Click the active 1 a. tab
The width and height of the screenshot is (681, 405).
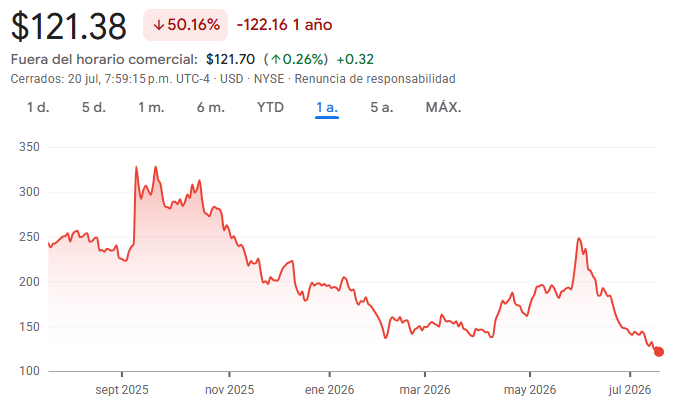(327, 107)
